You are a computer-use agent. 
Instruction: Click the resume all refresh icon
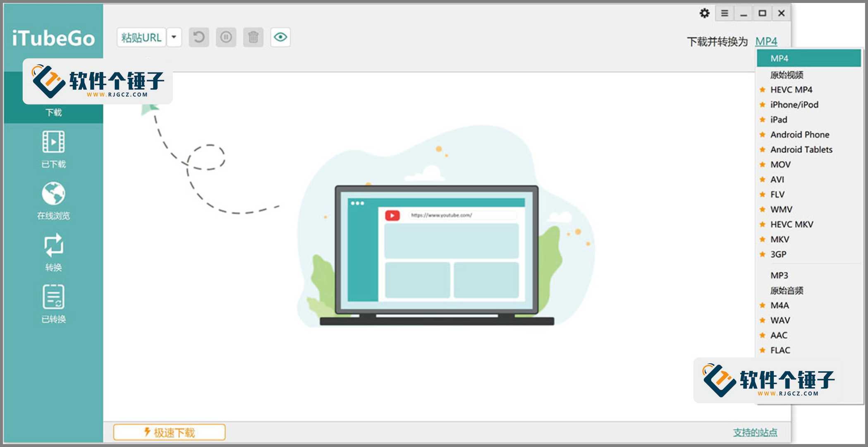coord(199,38)
